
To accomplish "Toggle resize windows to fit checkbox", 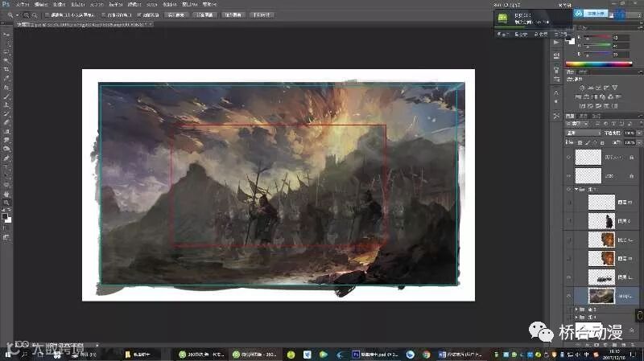I will (47, 15).
